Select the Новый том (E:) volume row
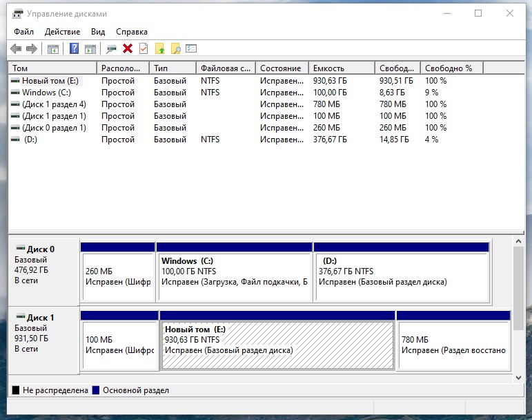 (x=266, y=81)
